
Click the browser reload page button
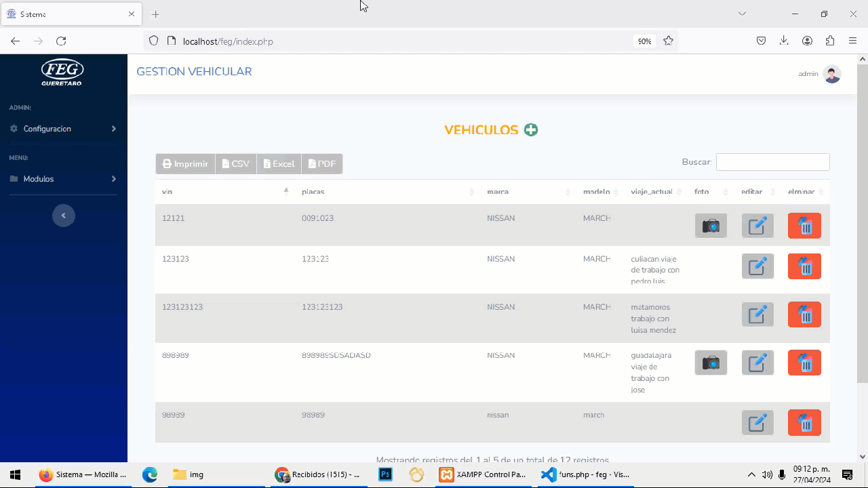click(x=61, y=41)
